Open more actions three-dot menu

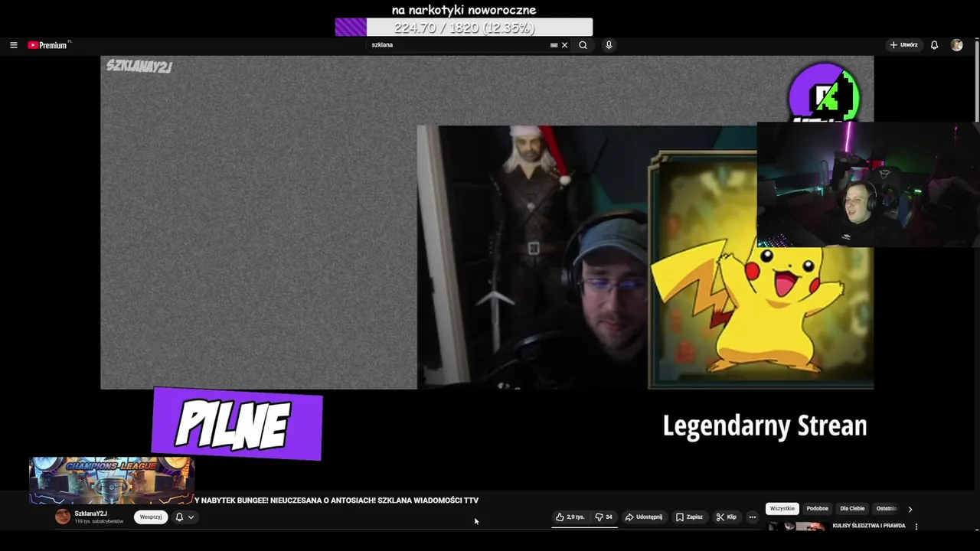[x=752, y=517]
